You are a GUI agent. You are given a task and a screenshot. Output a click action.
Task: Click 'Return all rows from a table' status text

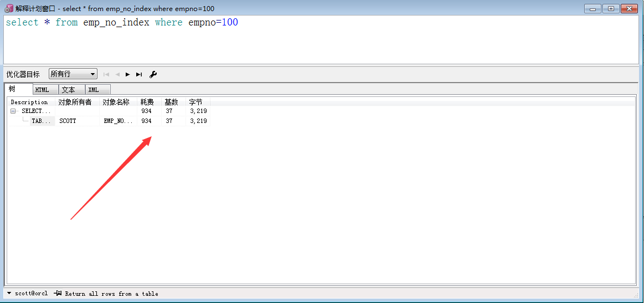coord(111,294)
